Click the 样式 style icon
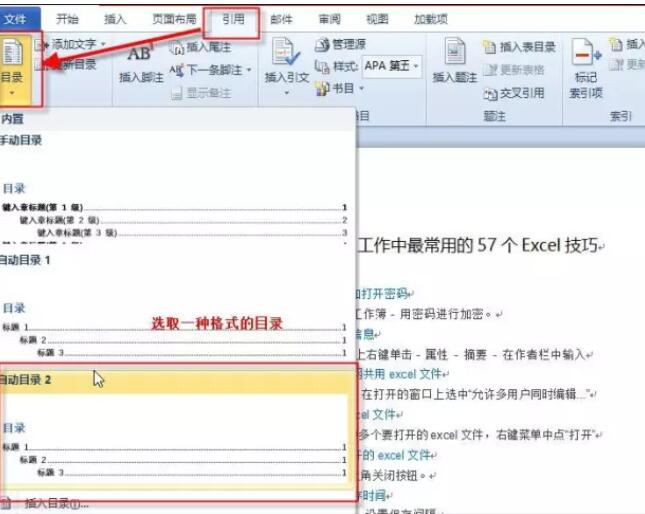The image size is (645, 514). [x=322, y=67]
